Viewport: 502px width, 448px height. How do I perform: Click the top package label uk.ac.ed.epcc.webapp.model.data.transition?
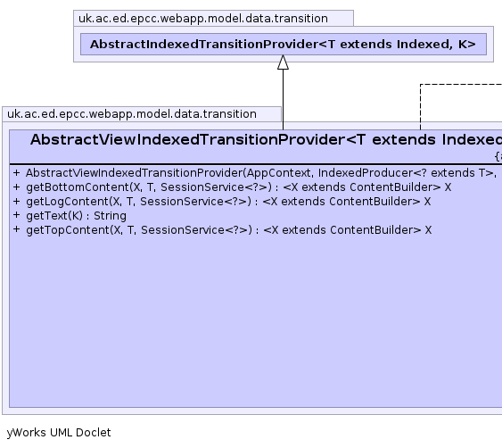(203, 19)
